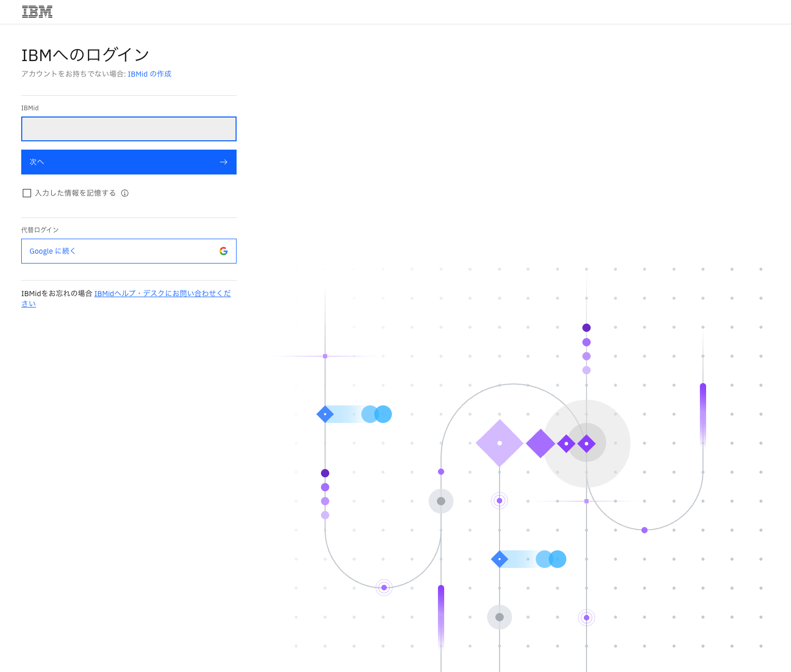Focus the IBMid text input field
Screen dimensions: 791x672
(129, 129)
